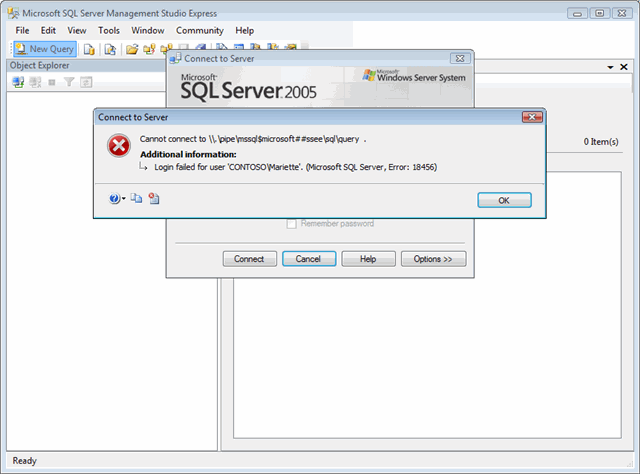Viewport: 640px width, 474px height.
Task: Click Help button in the login dialog
Action: (368, 259)
